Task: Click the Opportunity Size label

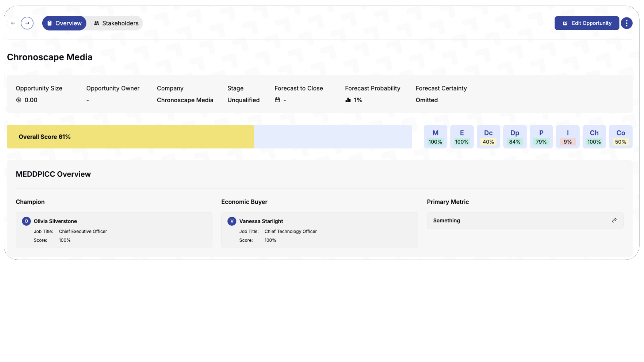Action: [39, 88]
